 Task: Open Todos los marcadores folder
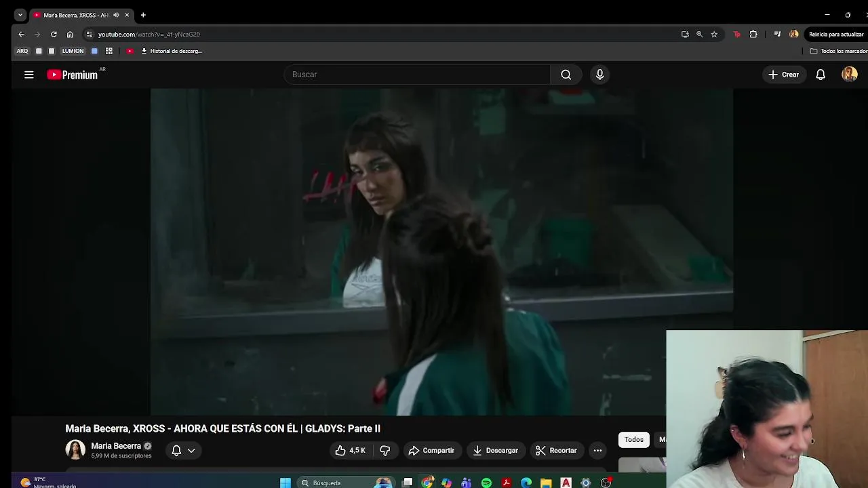tap(840, 51)
